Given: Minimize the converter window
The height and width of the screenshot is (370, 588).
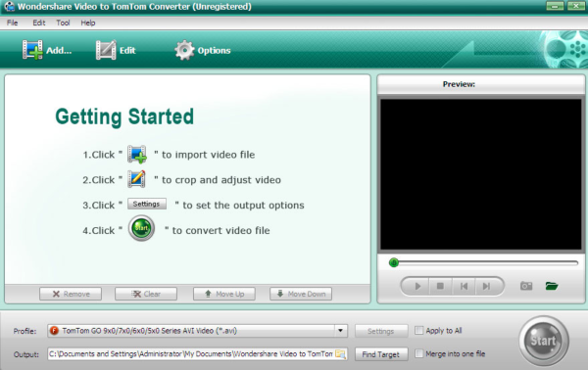Looking at the screenshot, I should tap(555, 6).
